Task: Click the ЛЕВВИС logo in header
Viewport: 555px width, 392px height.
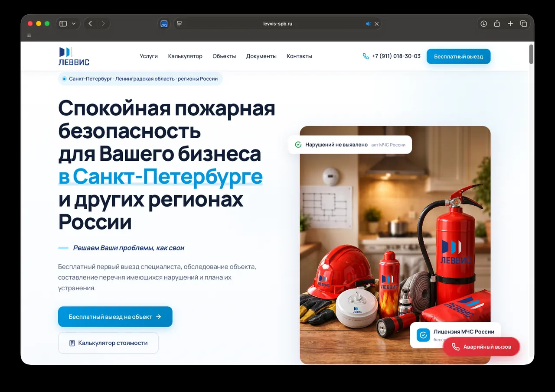Action: click(x=74, y=56)
